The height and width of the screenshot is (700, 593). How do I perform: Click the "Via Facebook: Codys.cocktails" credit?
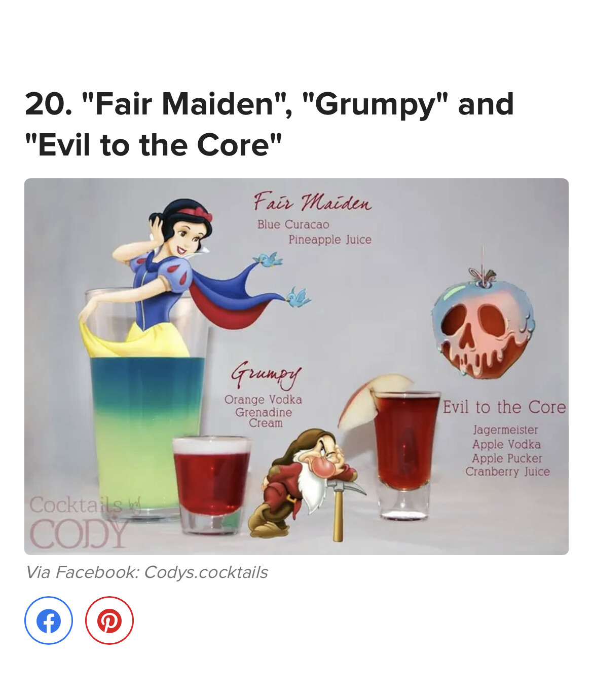(x=146, y=572)
